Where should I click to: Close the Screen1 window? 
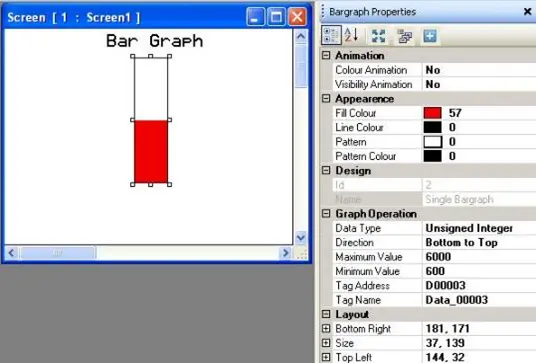(x=297, y=16)
